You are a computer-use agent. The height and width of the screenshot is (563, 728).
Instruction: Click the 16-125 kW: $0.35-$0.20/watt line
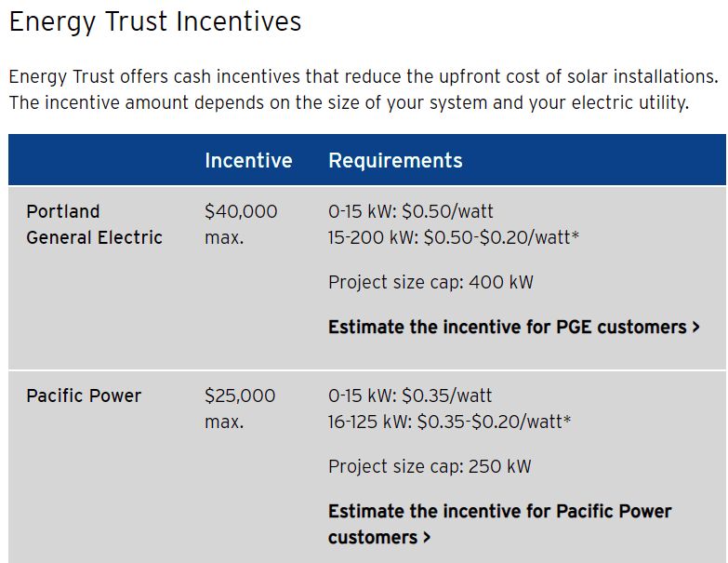[x=449, y=422]
